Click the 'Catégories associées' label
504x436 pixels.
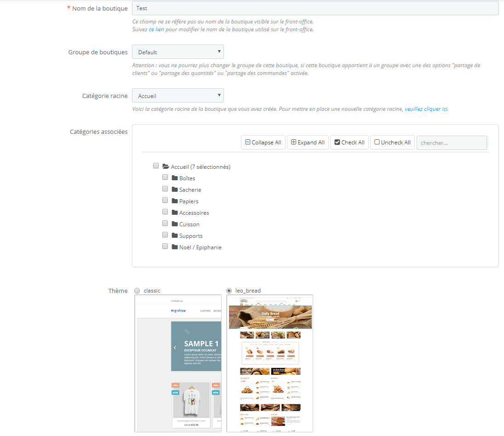point(99,132)
